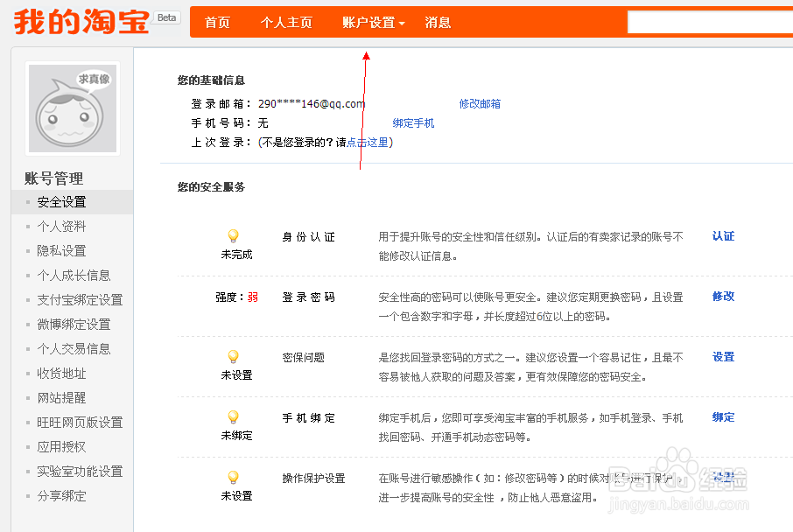793x532 pixels.
Task: Click the 身份认证 service label
Action: (308, 237)
